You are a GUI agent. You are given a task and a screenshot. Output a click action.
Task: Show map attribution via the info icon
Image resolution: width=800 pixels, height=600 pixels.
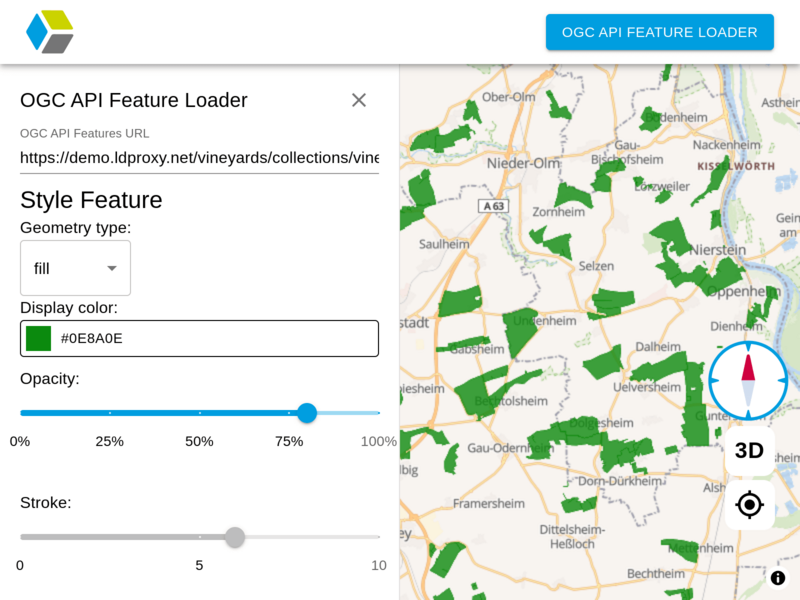point(777,578)
